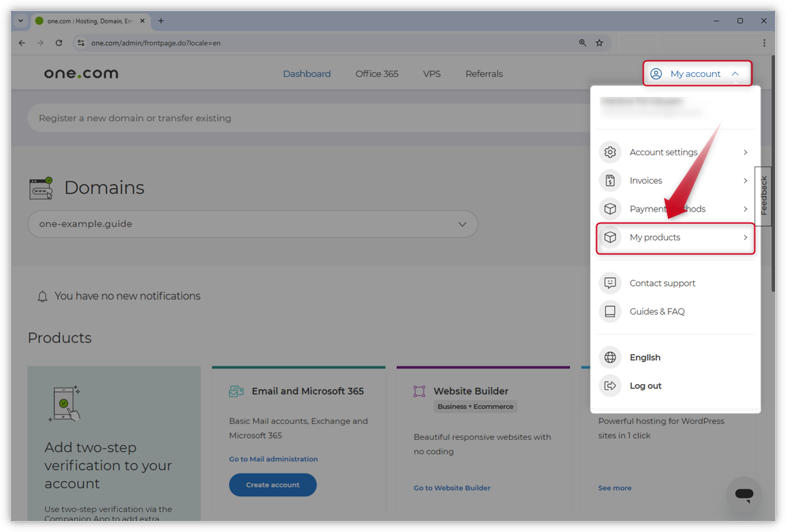Image resolution: width=786 pixels, height=532 pixels.
Task: Click the globe icon next to English
Action: (x=610, y=357)
